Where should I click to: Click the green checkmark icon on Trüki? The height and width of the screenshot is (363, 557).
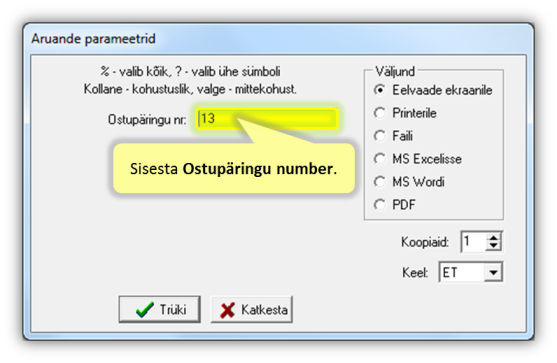tap(145, 309)
